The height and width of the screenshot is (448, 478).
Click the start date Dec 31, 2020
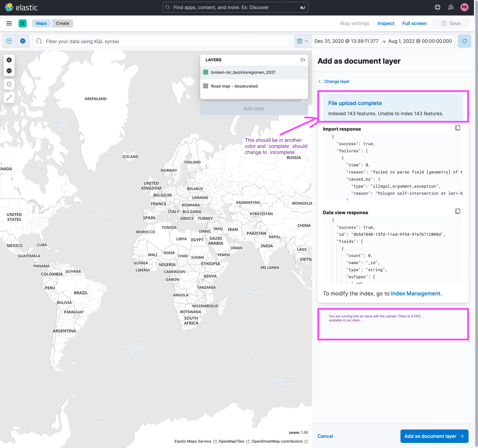346,41
